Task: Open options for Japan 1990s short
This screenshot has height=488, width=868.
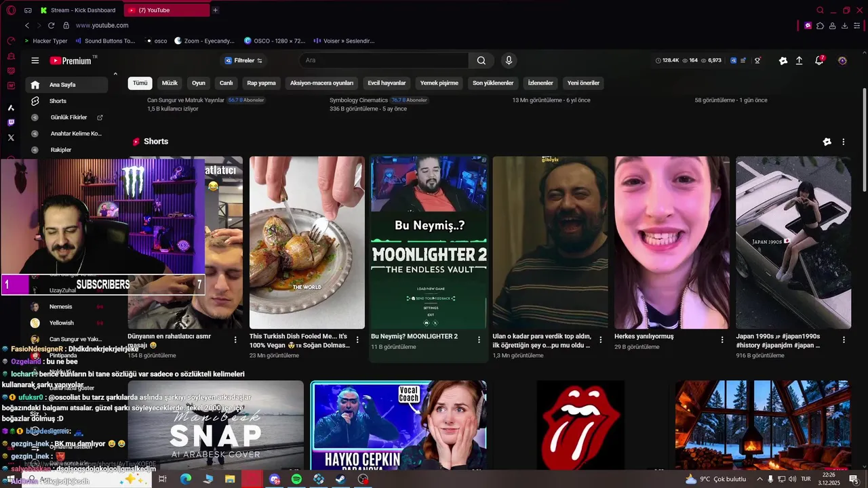Action: [x=844, y=340]
